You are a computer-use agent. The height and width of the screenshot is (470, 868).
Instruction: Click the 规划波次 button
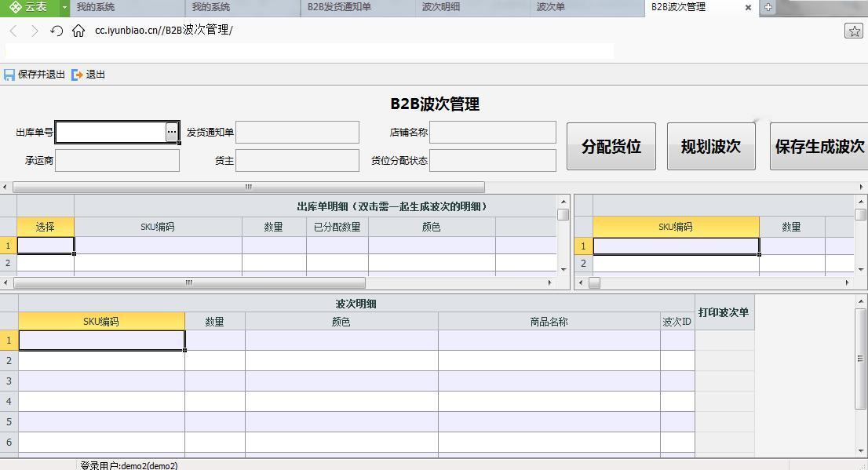(x=711, y=146)
